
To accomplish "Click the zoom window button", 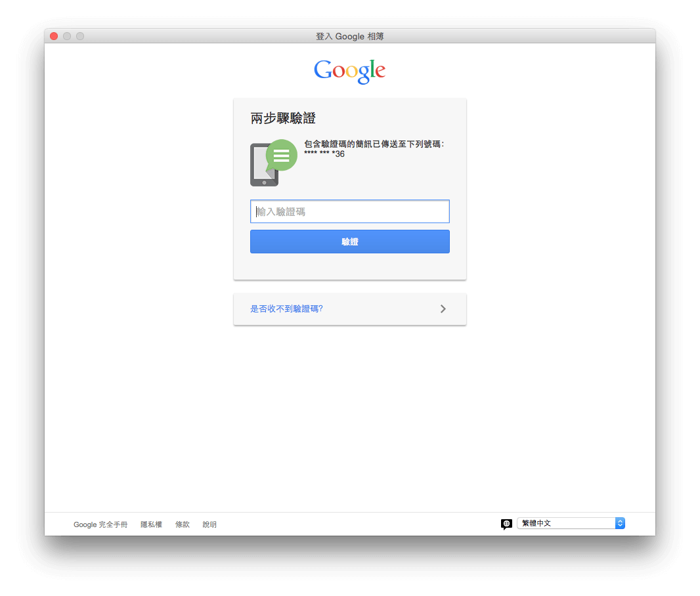I will pos(79,36).
